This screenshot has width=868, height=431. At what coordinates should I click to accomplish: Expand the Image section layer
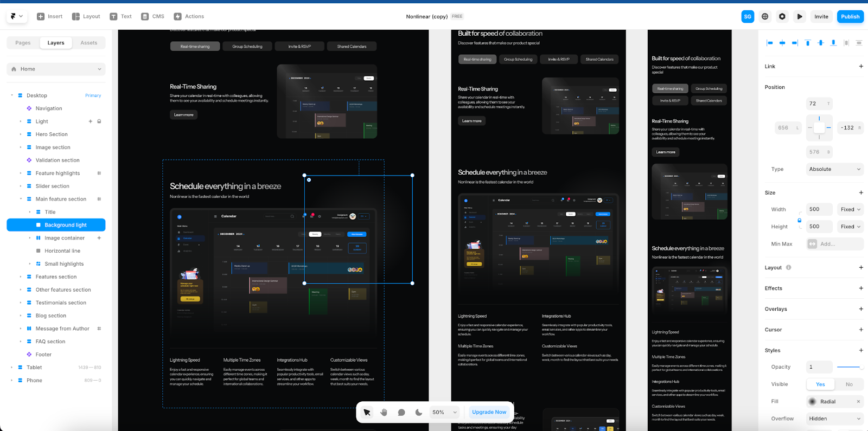click(21, 147)
